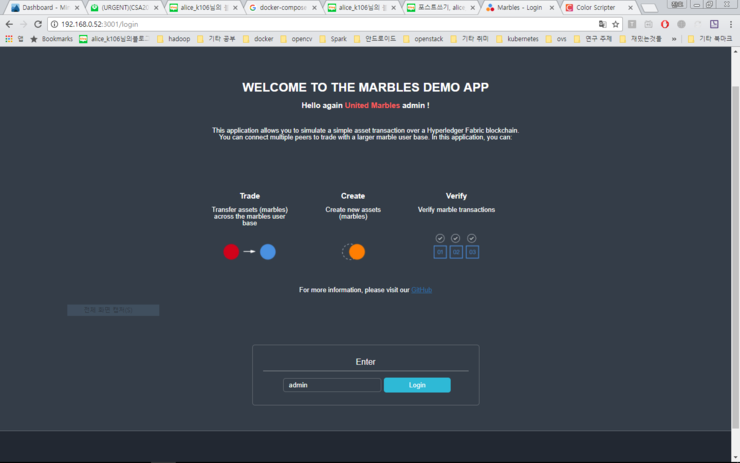
Task: Click the orange marble under Create
Action: tap(357, 252)
